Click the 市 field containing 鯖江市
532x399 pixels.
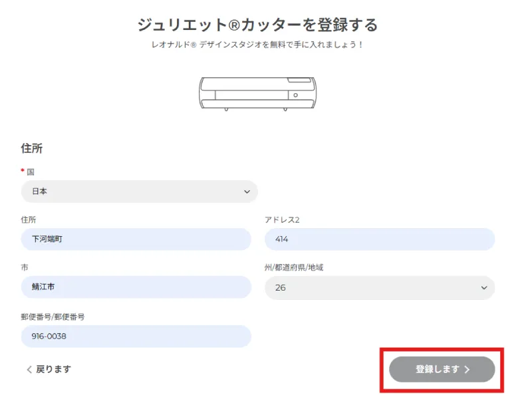coord(136,287)
